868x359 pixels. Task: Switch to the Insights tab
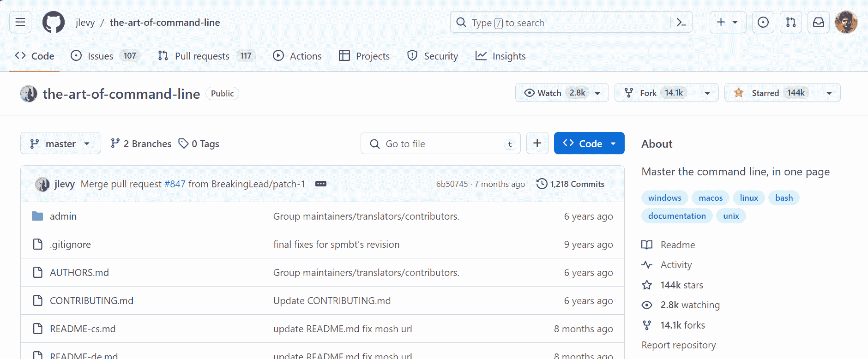coord(500,56)
